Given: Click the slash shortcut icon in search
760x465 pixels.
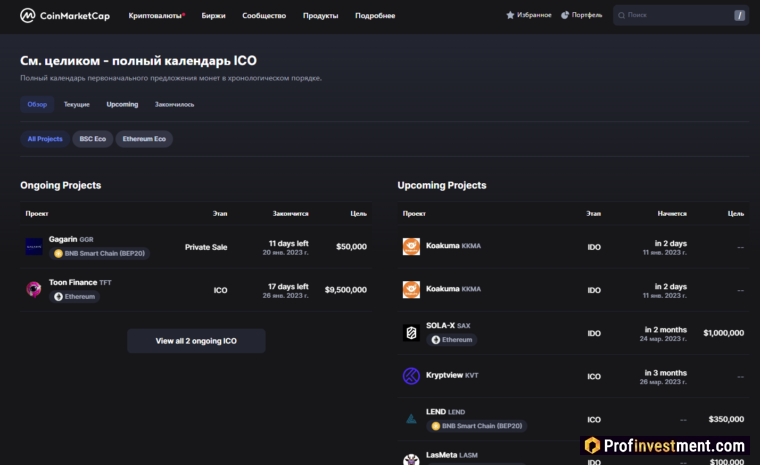Looking at the screenshot, I should point(739,16).
